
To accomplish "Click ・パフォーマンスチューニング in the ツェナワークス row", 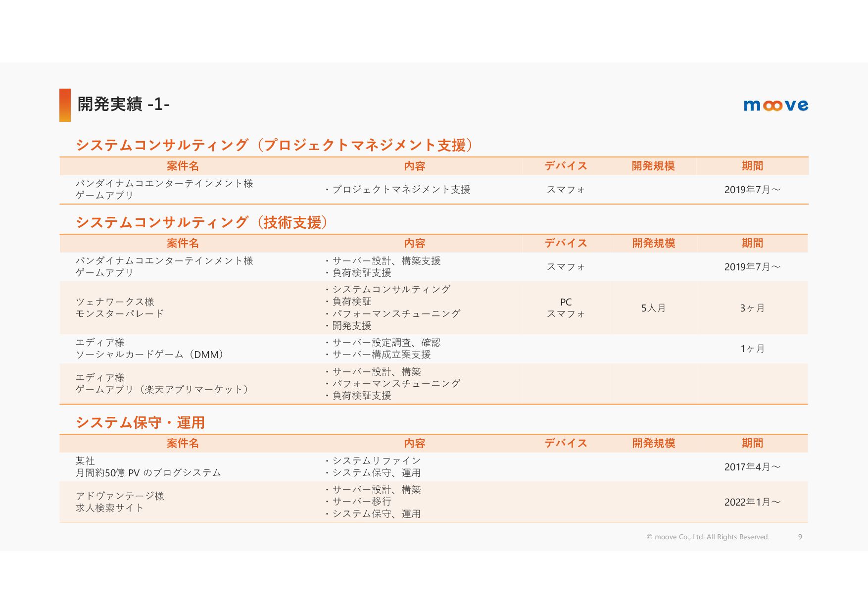I will point(392,313).
